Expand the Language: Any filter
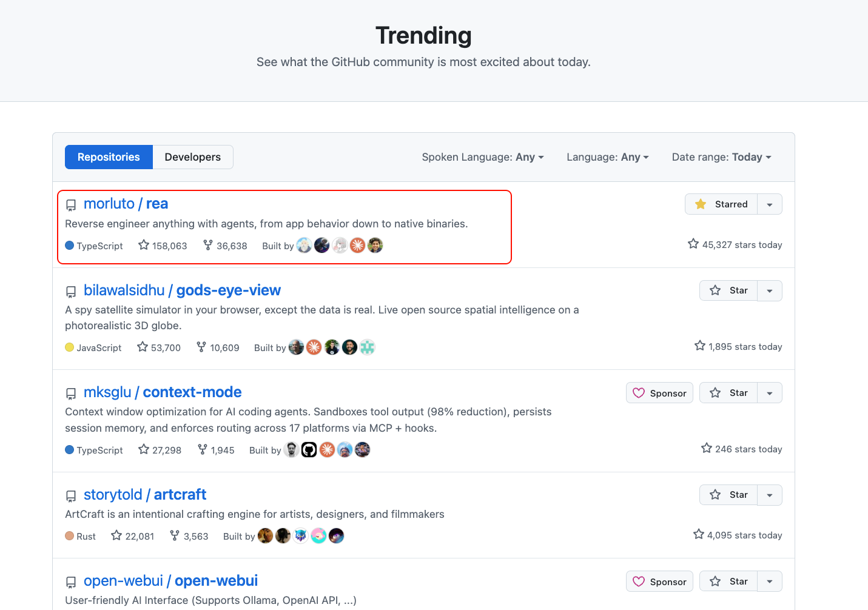 click(608, 157)
